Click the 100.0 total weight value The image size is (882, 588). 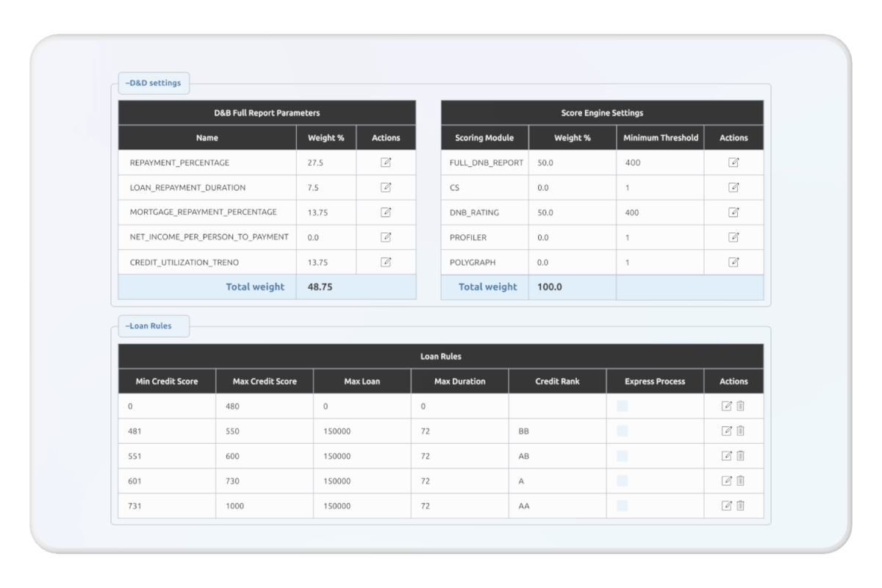click(550, 287)
